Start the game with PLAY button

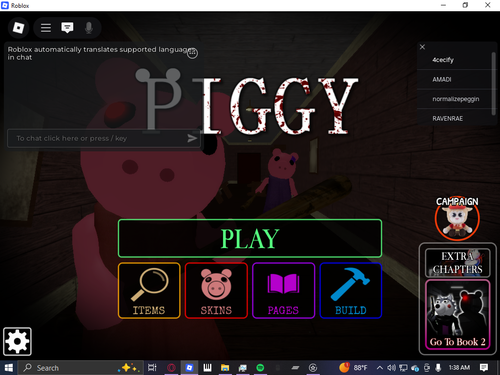250,238
